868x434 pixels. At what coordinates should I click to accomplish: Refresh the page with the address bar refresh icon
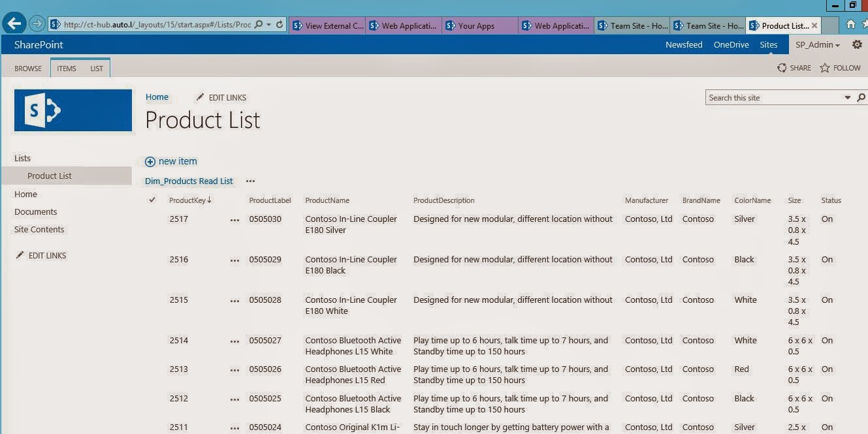tap(280, 23)
